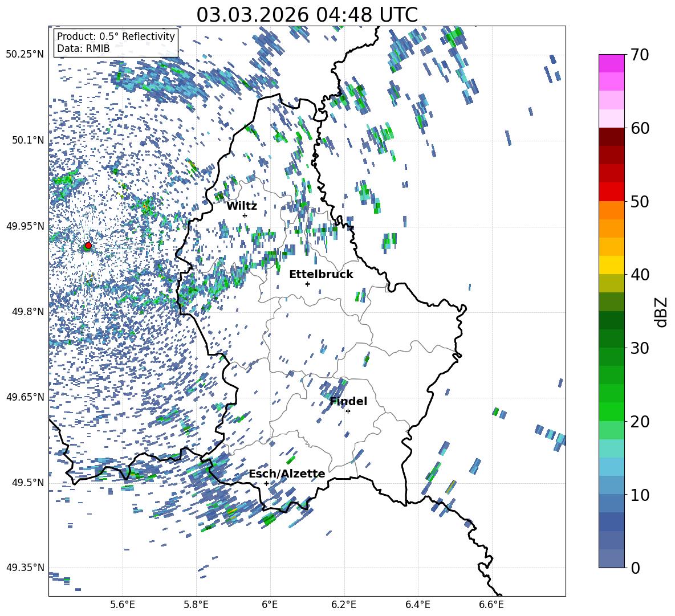Viewport: 675px width, 616px height.
Task: Click the Ettelbruck station cross marker
Action: [307, 284]
